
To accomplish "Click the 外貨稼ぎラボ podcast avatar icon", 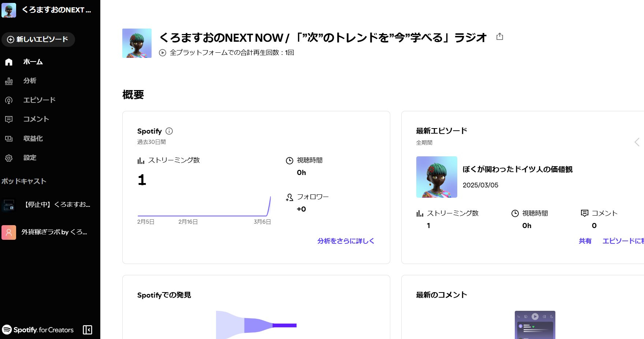I will (9, 232).
